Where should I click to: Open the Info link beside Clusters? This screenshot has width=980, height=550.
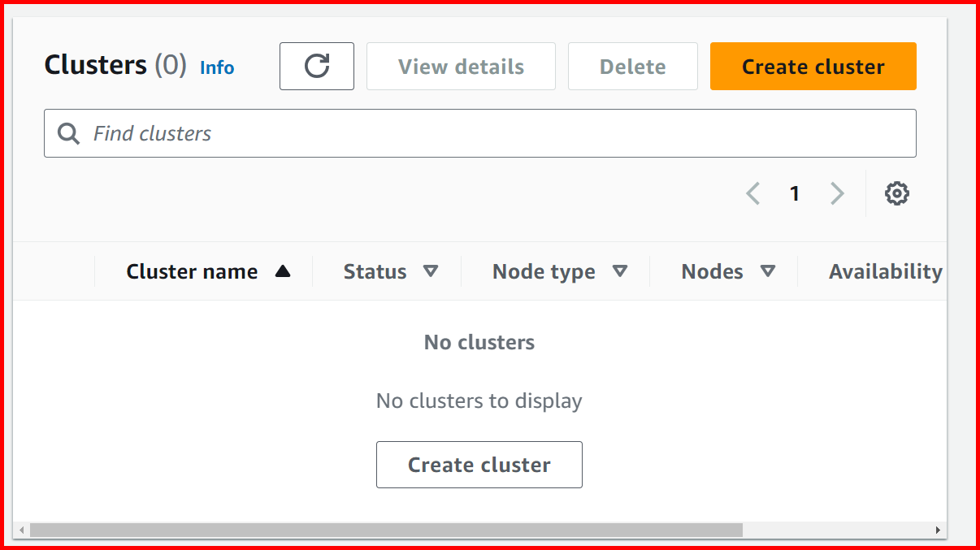pos(216,68)
